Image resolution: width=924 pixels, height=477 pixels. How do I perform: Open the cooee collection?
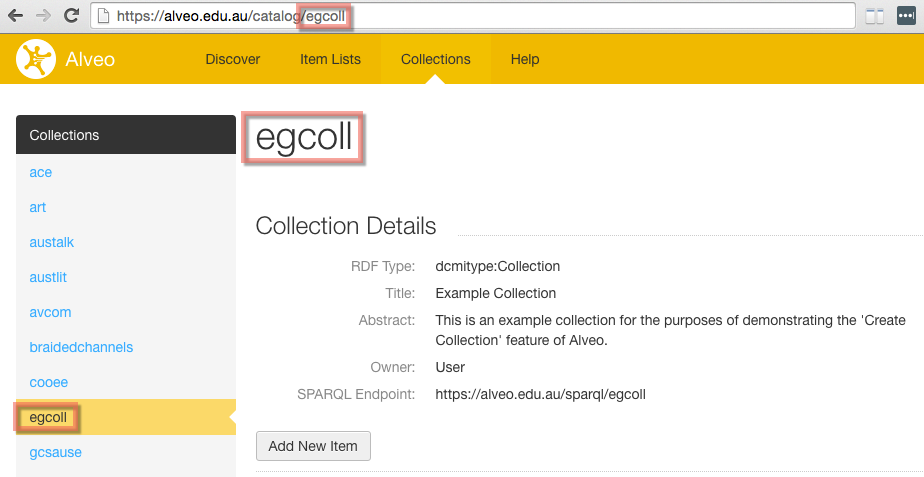[x=49, y=382]
